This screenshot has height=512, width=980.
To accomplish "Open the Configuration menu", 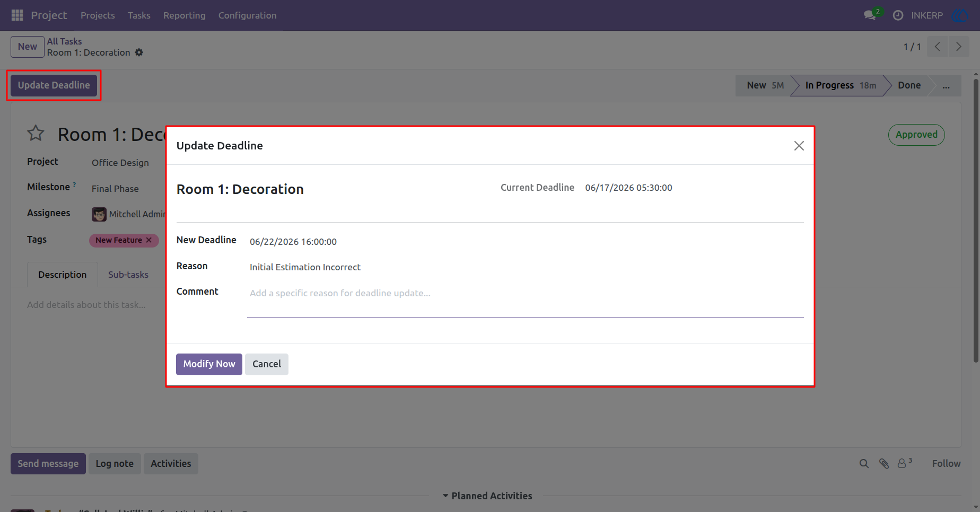I will pyautogui.click(x=247, y=15).
